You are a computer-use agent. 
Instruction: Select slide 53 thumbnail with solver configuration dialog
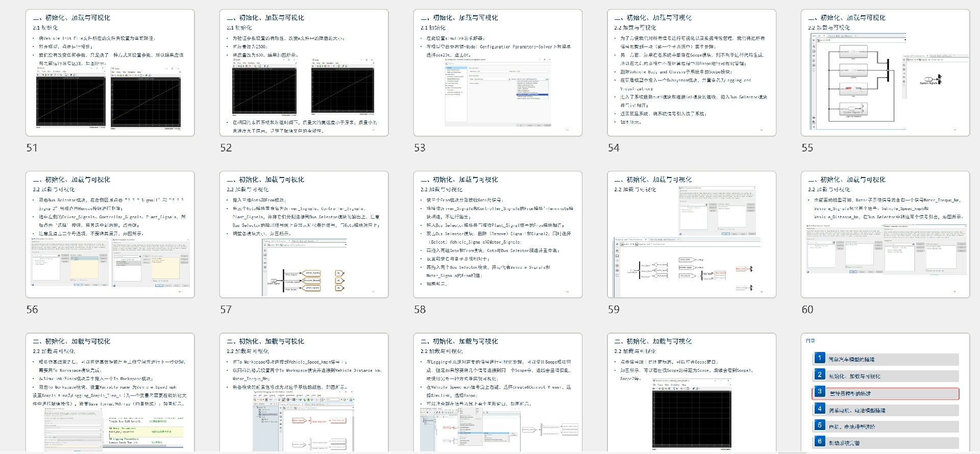click(498, 73)
